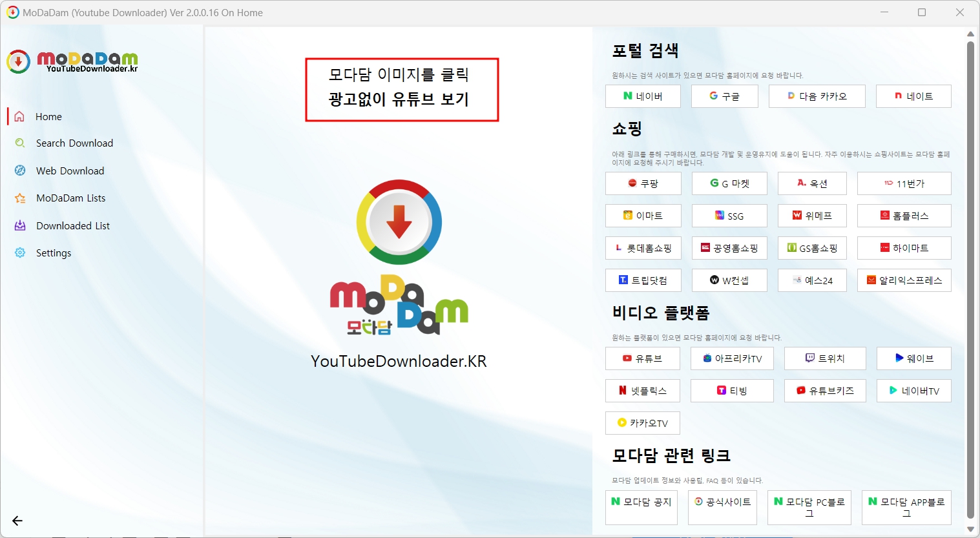Open 아프리카TV platform
Screen dimensions: 980x538
[732, 358]
